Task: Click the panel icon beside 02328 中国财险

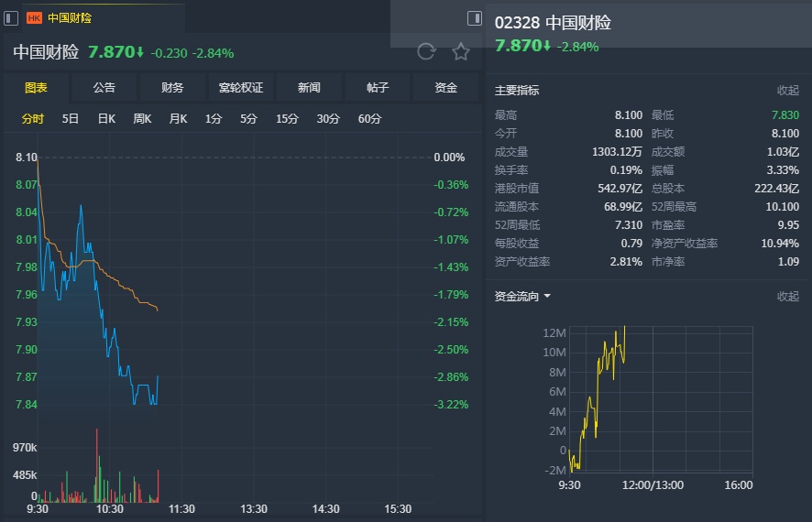Action: coord(474,18)
